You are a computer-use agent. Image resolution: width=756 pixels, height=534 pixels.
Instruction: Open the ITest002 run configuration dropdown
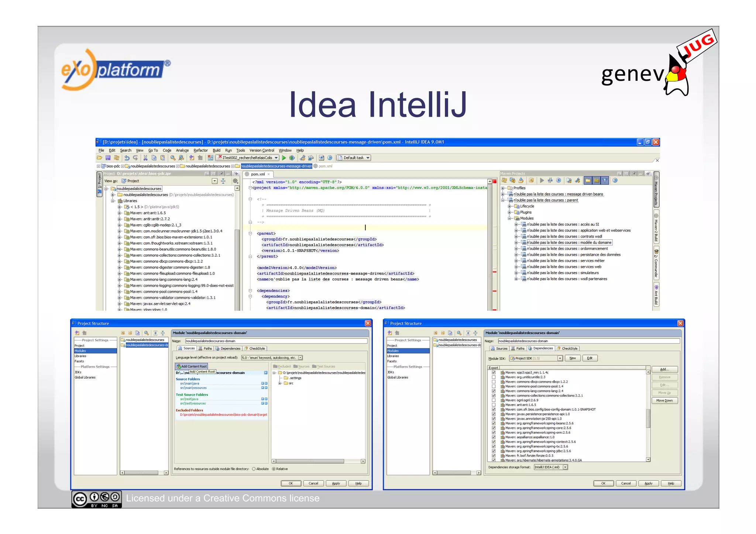point(276,158)
